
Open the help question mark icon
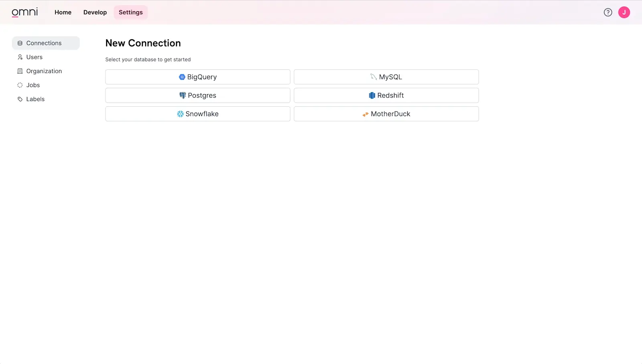pos(608,12)
